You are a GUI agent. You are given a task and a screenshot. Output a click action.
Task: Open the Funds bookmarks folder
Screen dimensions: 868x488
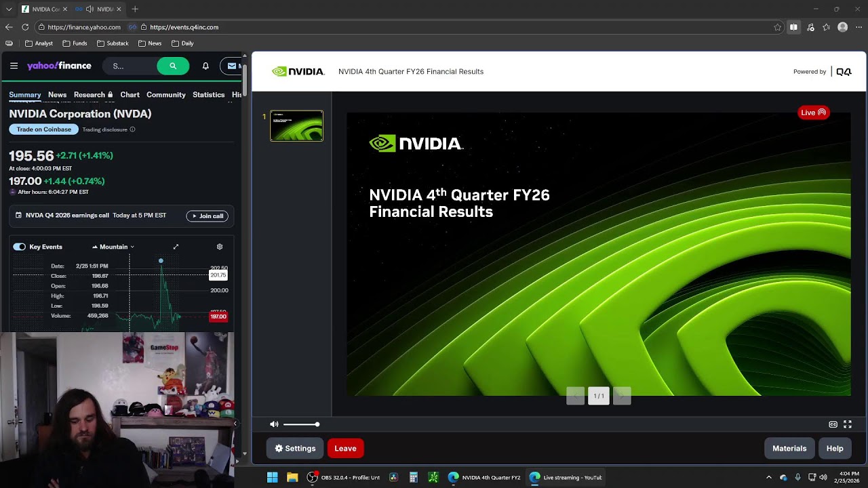coord(75,43)
